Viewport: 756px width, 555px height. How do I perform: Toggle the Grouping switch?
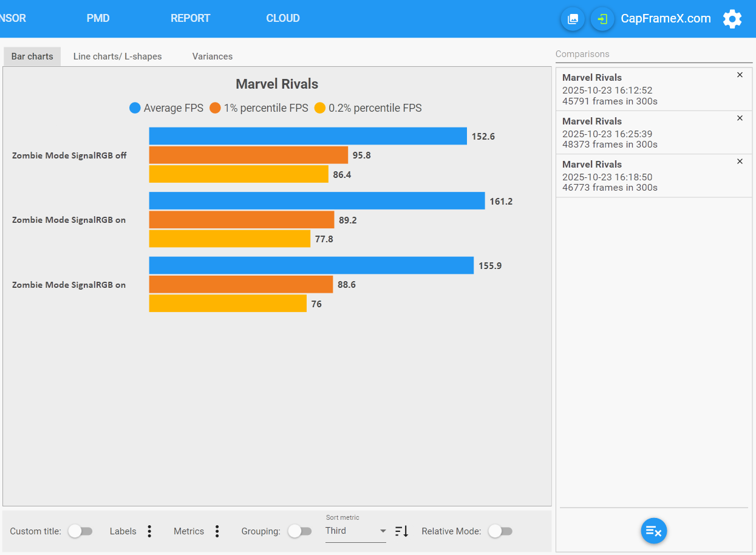(299, 531)
